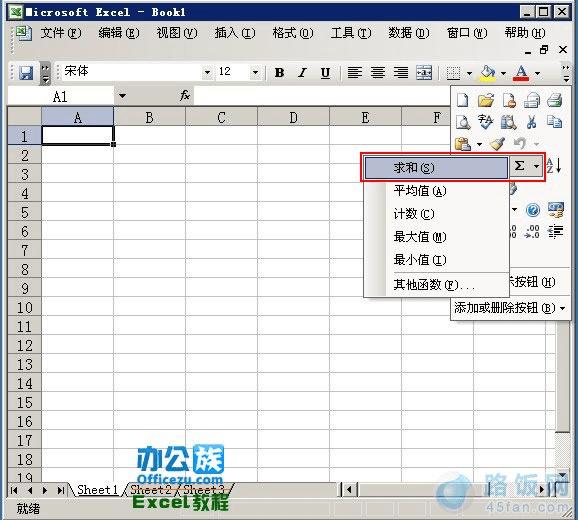Click Merge and Center icon

coord(424,73)
